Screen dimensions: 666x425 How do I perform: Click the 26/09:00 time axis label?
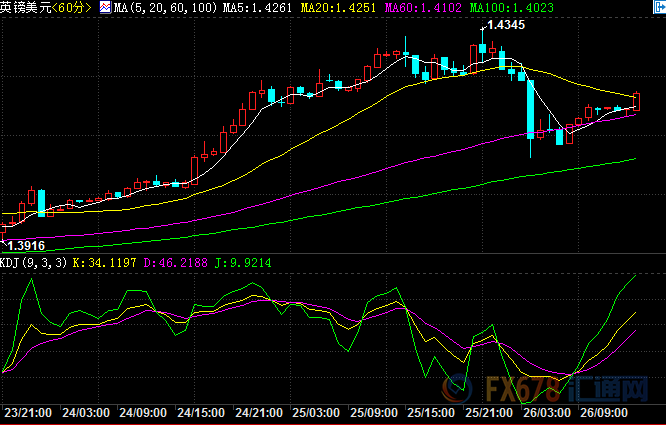click(604, 413)
